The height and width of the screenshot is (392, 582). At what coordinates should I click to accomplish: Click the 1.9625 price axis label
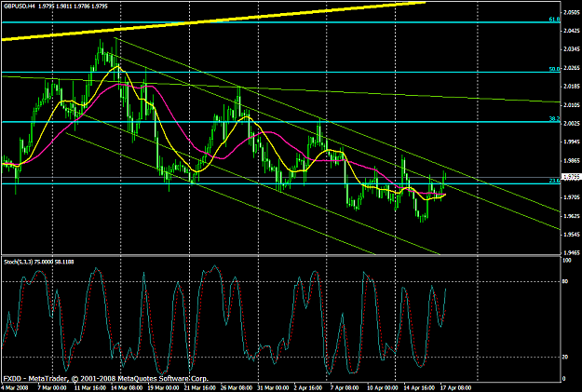point(572,216)
